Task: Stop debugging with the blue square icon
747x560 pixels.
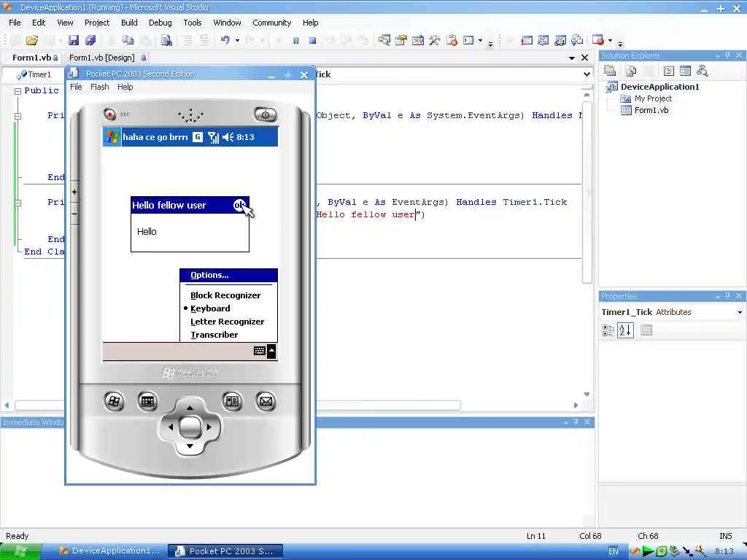Action: pyautogui.click(x=312, y=41)
